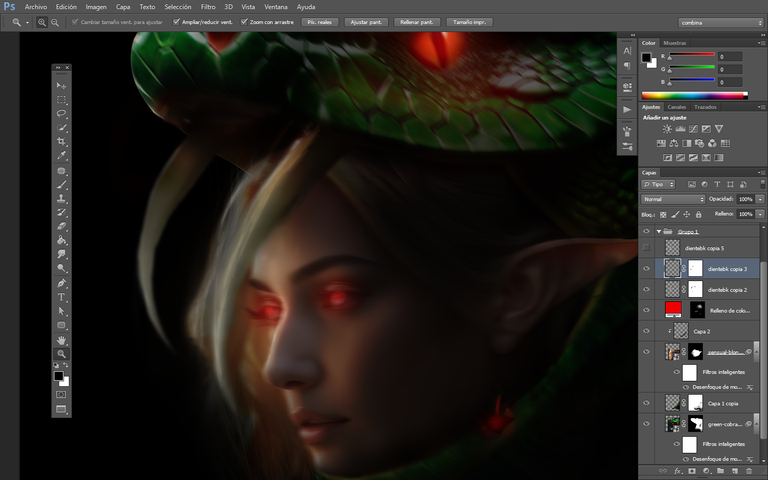
Task: Select the Spot Healing Brush tool
Action: point(61,171)
